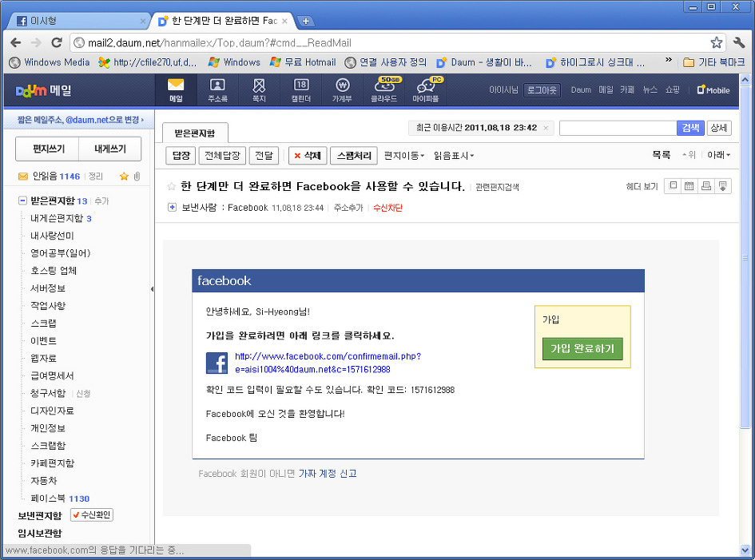This screenshot has width=755, height=560.
Task: Compose mail with 편지쓰기 button
Action: (x=48, y=149)
